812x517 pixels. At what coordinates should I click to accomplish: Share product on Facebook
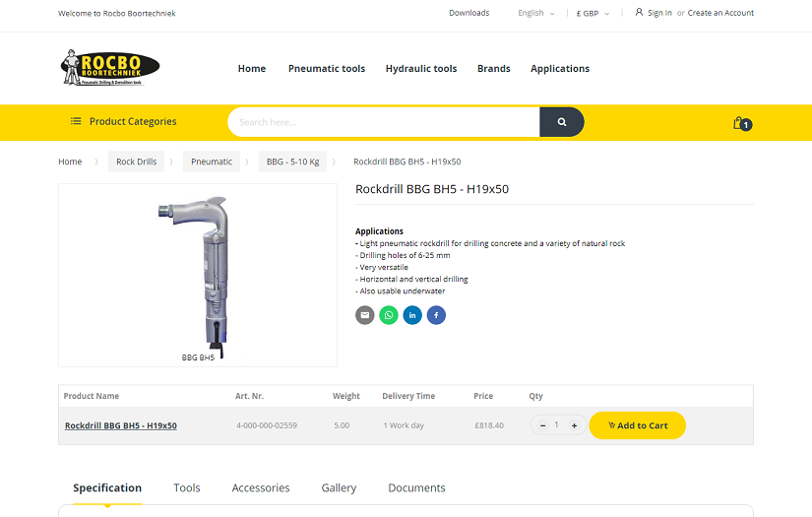point(436,315)
